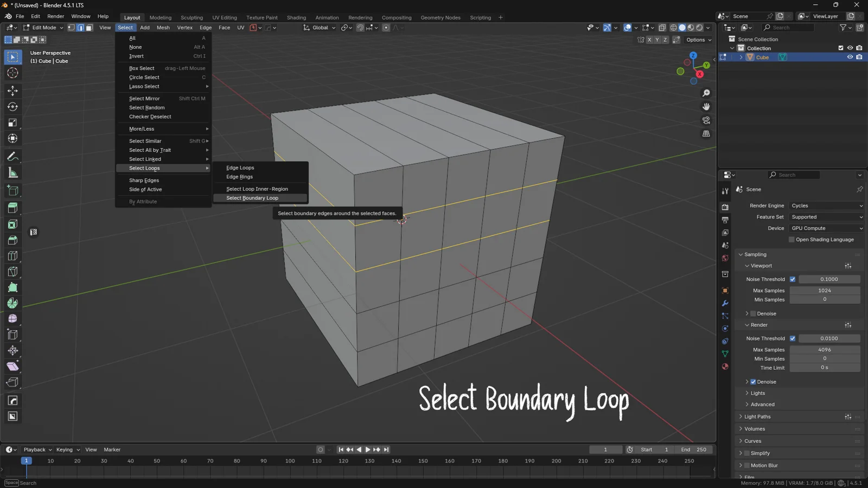The image size is (868, 488).
Task: Open the Keying popover in timeline
Action: tap(68, 450)
